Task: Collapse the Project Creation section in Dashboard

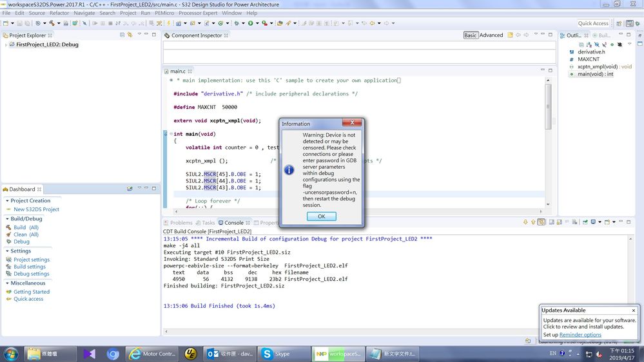Action: tap(7, 201)
